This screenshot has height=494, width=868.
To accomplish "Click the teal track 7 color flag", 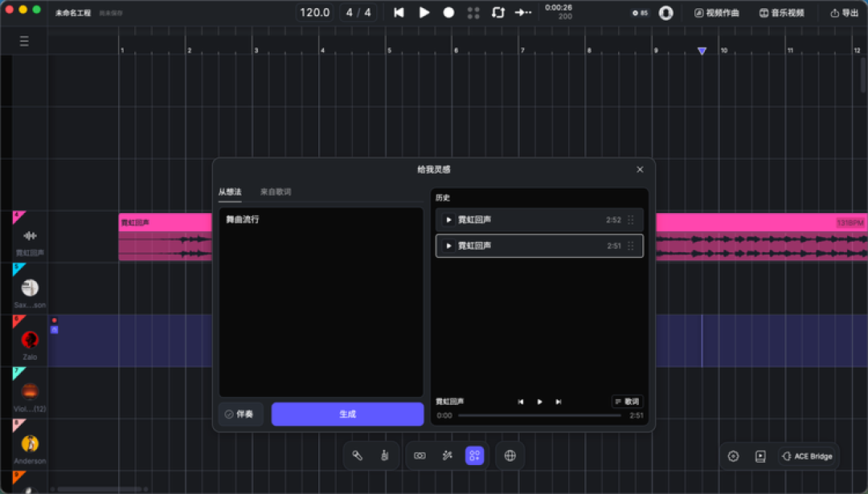I will [x=17, y=372].
